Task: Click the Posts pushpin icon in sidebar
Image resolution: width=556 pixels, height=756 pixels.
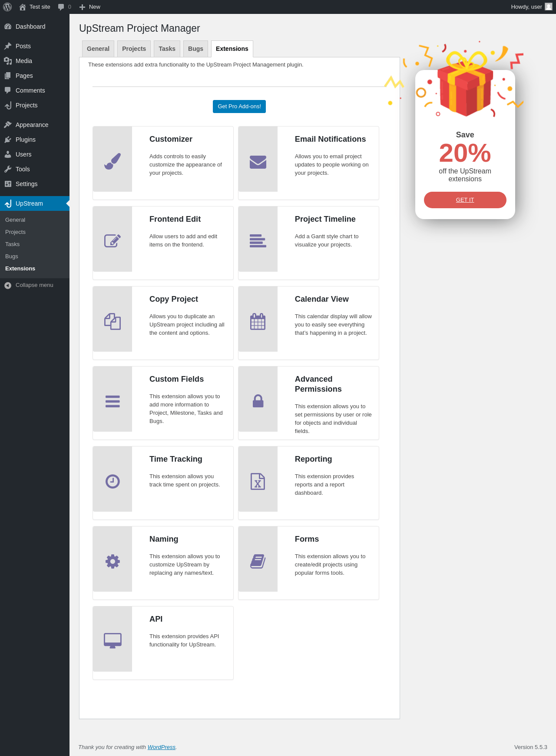Action: point(8,46)
